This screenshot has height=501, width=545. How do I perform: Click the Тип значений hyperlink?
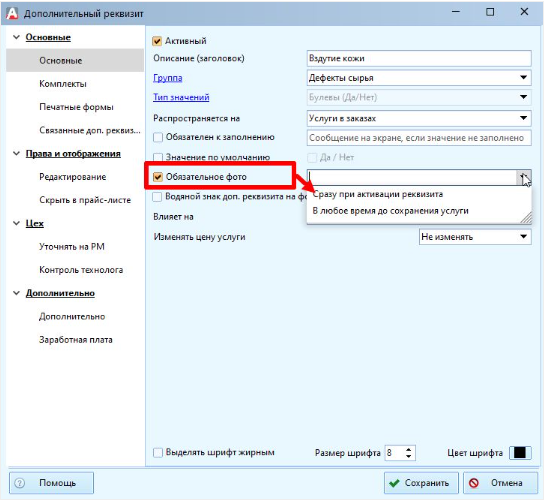181,97
